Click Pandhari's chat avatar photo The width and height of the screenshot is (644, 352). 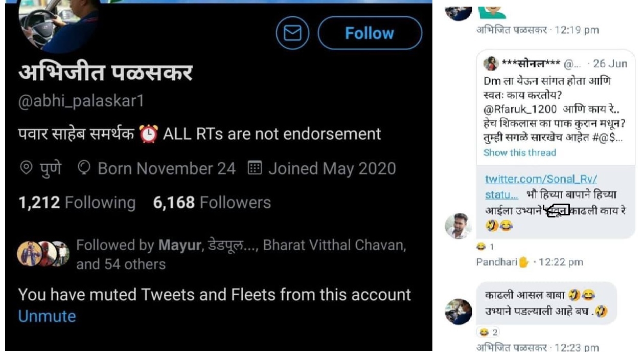pyautogui.click(x=458, y=226)
